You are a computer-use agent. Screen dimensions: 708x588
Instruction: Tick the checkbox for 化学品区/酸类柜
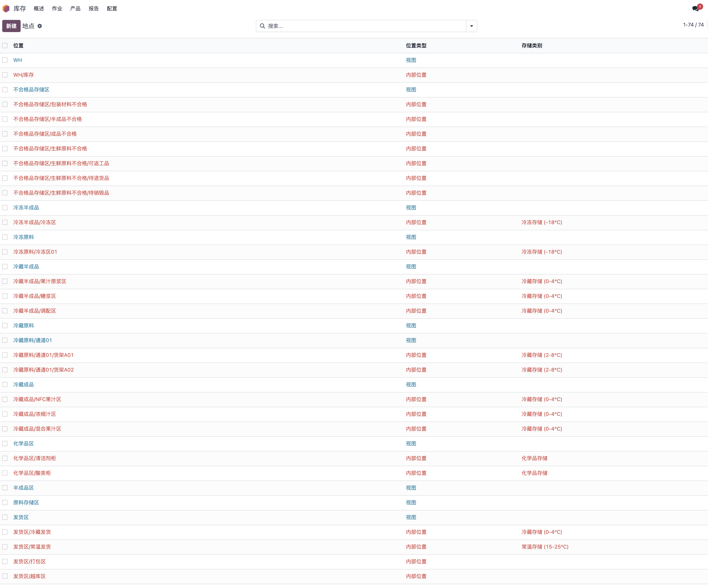coord(5,473)
